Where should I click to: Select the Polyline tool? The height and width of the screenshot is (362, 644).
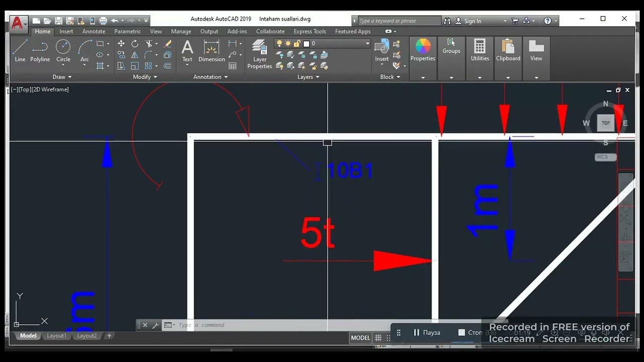[40, 51]
